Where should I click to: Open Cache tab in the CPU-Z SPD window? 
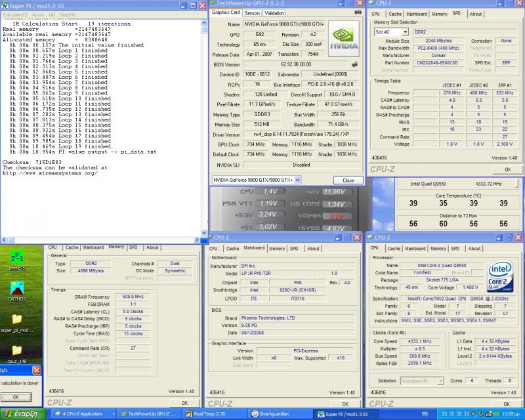(x=395, y=14)
